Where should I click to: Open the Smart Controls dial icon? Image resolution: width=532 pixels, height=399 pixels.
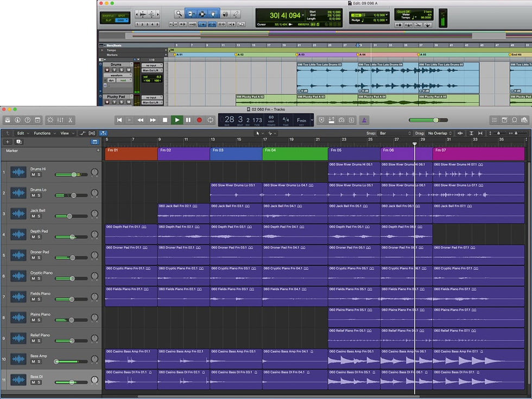(49, 120)
